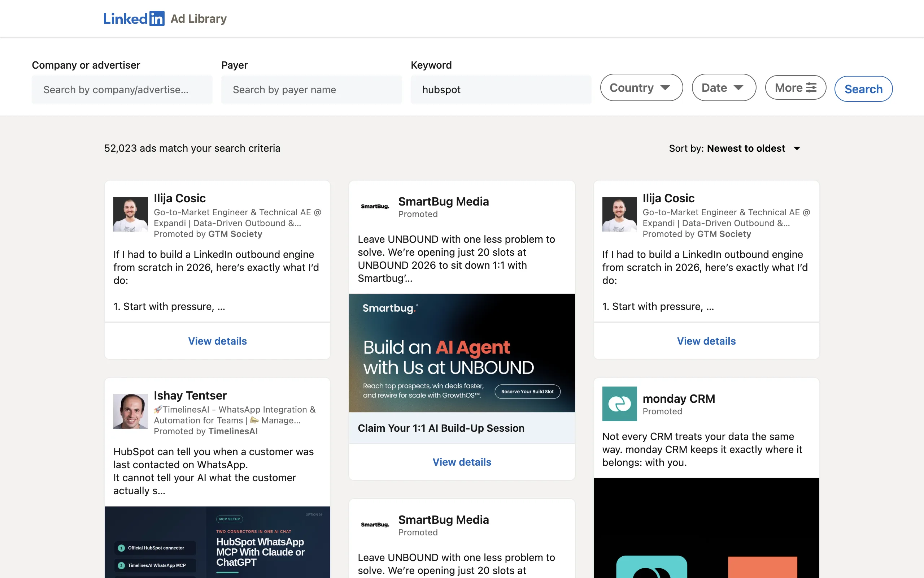This screenshot has width=924, height=578.
Task: Click the filter sliders icon in More button
Action: click(x=811, y=87)
